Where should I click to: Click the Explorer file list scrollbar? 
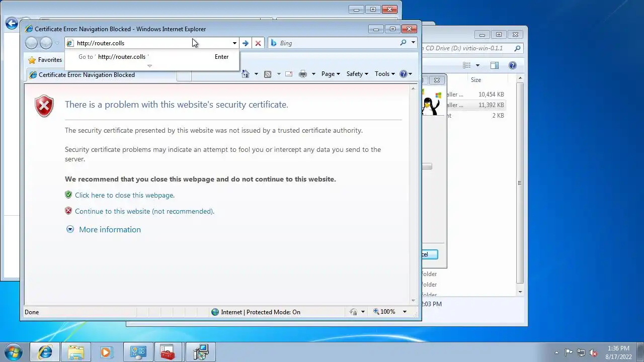(520, 183)
